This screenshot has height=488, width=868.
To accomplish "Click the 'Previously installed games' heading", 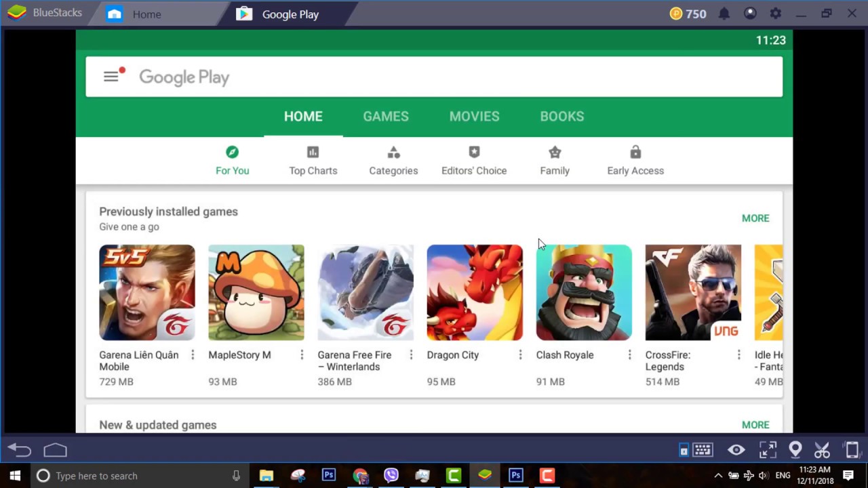I will click(168, 211).
